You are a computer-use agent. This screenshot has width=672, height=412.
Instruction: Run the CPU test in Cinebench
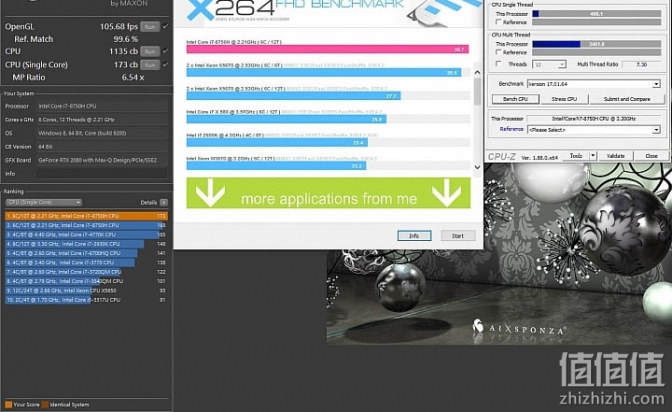coord(150,51)
